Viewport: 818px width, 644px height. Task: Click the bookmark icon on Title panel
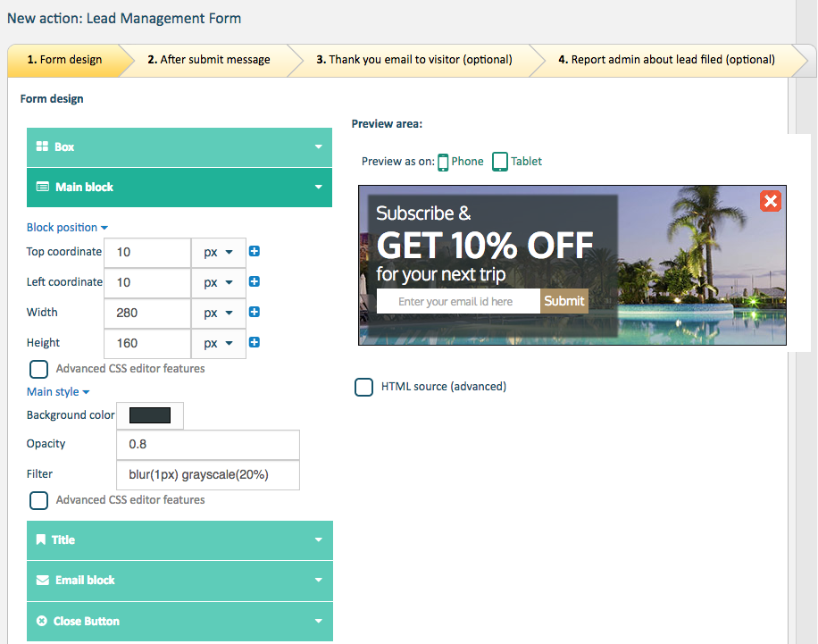[41, 540]
